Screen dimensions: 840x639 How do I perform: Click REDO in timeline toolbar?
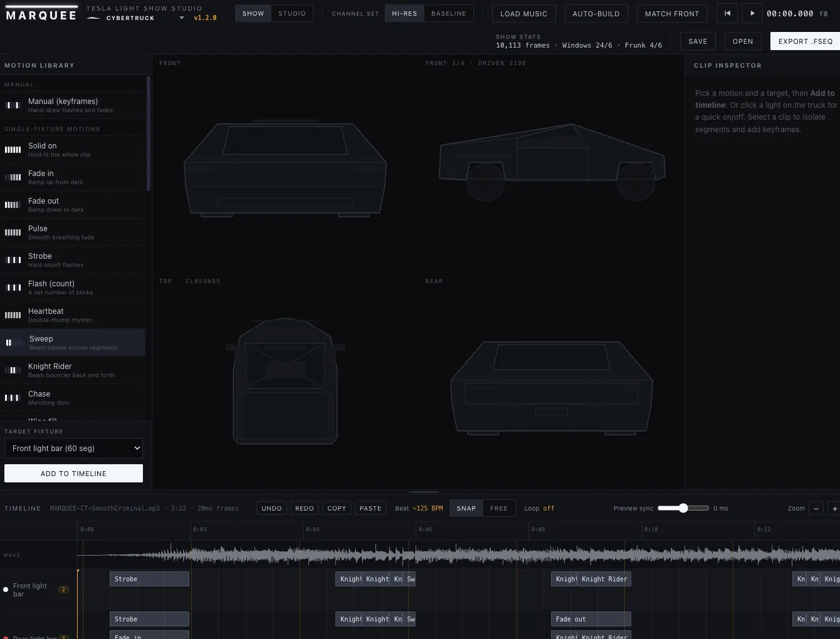305,508
